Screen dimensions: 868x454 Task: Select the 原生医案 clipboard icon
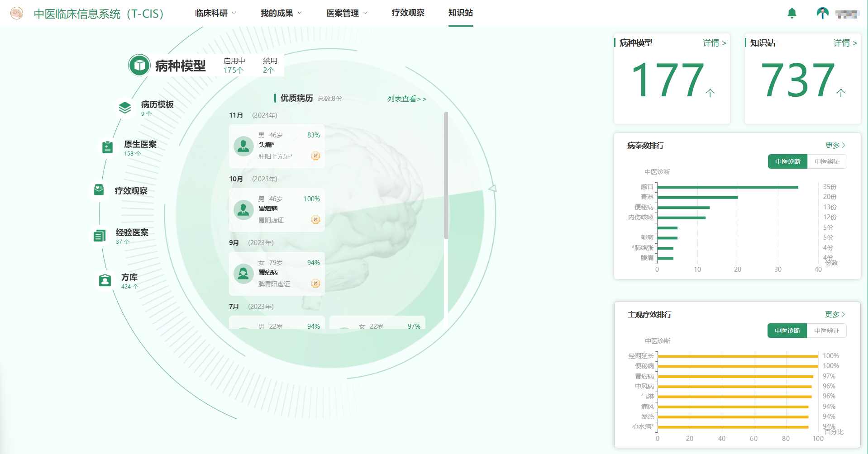point(107,147)
